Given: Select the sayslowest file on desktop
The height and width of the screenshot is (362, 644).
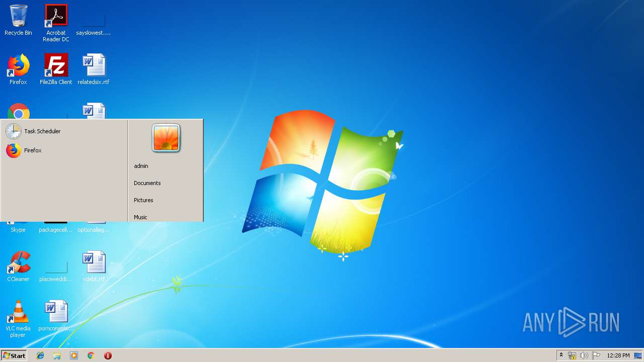Looking at the screenshot, I should click(94, 20).
